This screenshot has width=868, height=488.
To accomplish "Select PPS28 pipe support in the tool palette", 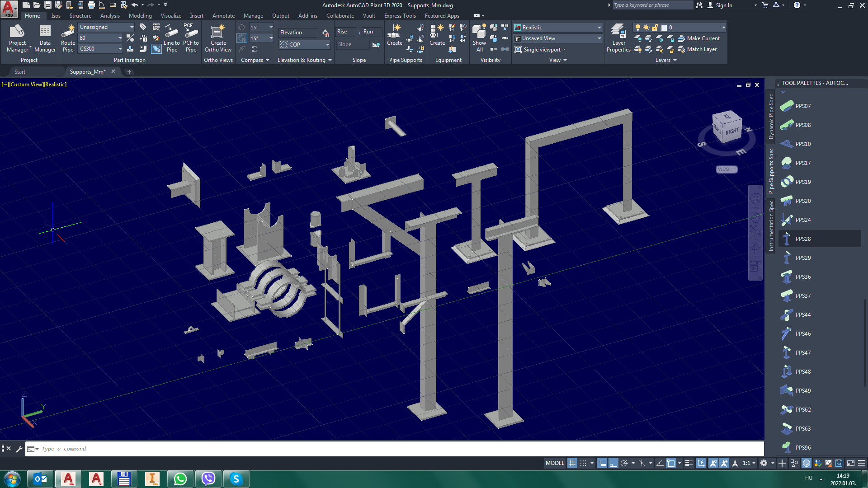I will point(803,239).
